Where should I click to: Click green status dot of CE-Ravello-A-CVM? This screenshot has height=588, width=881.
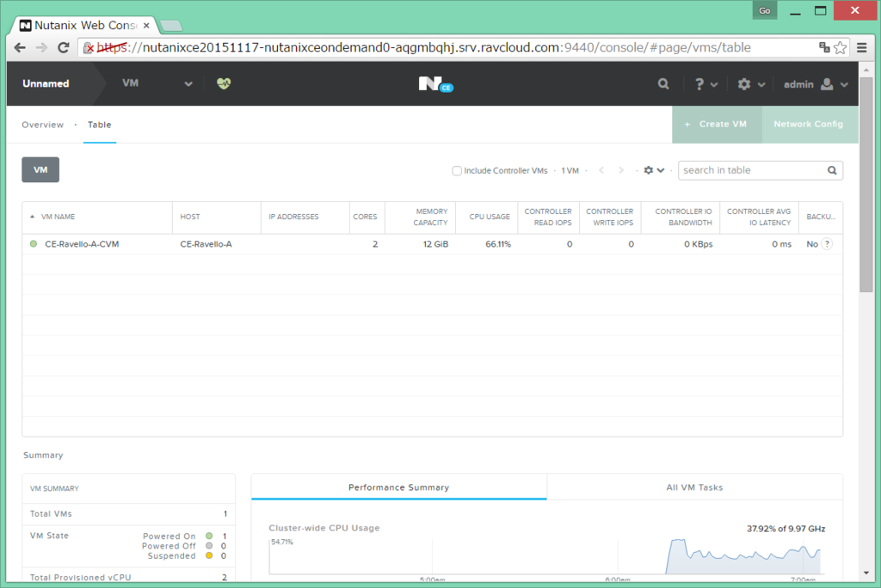point(34,244)
